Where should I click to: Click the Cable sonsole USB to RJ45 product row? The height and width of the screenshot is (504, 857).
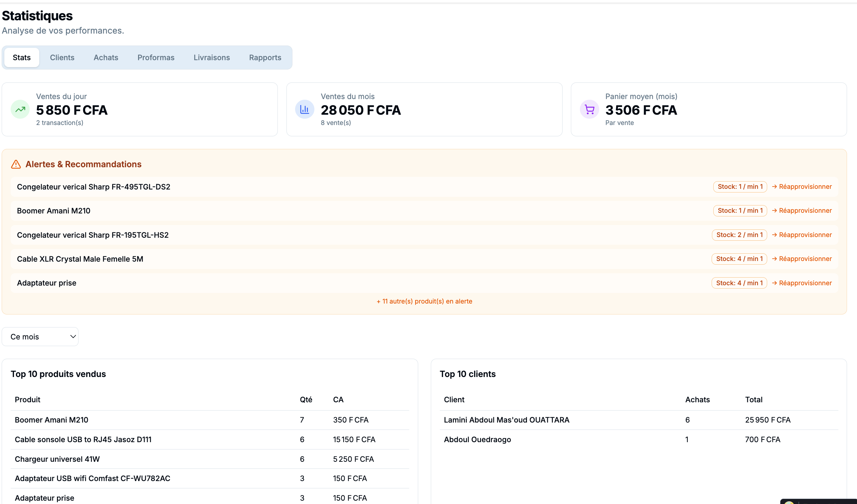pyautogui.click(x=83, y=440)
